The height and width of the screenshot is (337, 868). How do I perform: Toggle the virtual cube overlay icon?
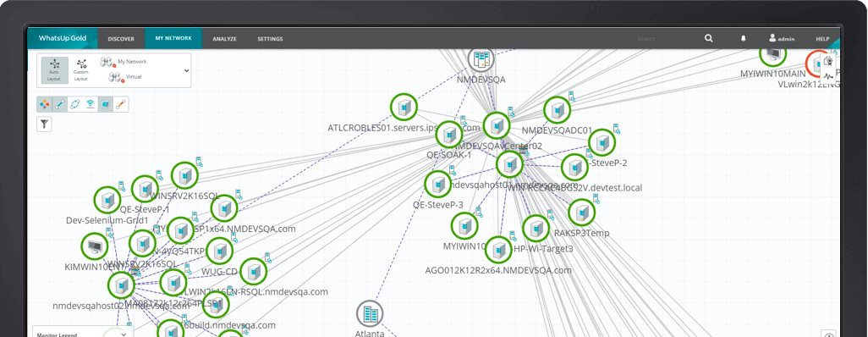[105, 104]
